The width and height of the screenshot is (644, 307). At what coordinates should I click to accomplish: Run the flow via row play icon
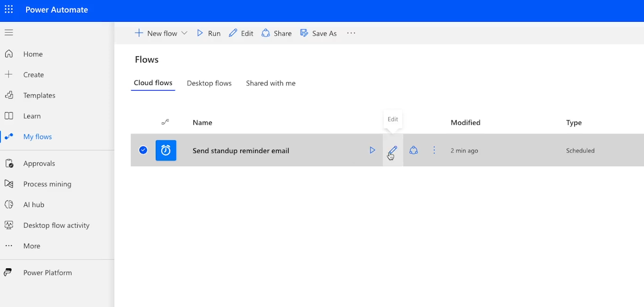click(x=372, y=150)
